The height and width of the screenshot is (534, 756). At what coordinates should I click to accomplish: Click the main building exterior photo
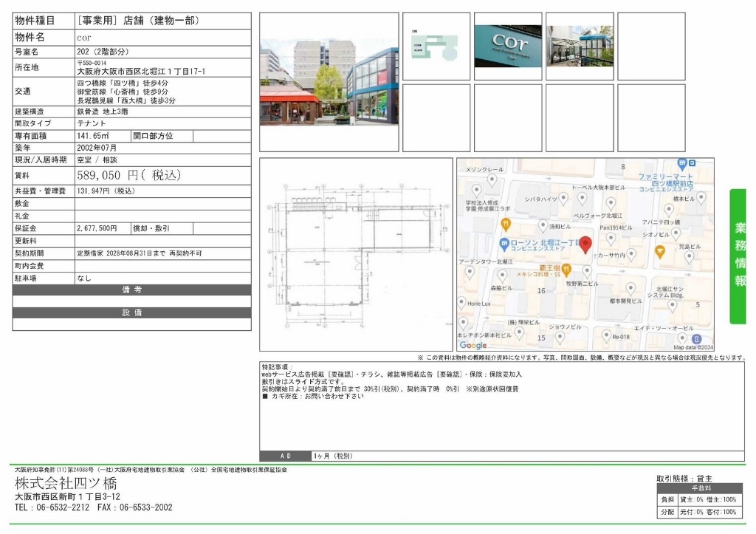click(329, 82)
